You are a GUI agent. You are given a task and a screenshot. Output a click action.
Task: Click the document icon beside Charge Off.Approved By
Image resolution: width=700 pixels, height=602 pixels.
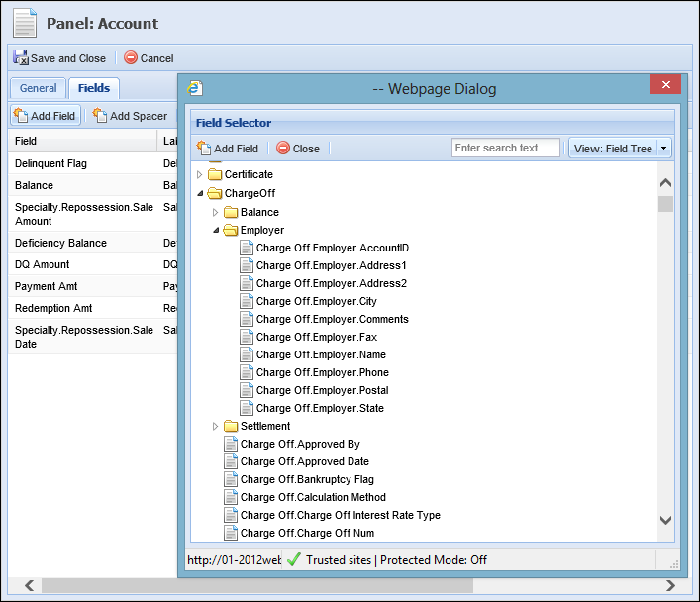click(x=231, y=444)
